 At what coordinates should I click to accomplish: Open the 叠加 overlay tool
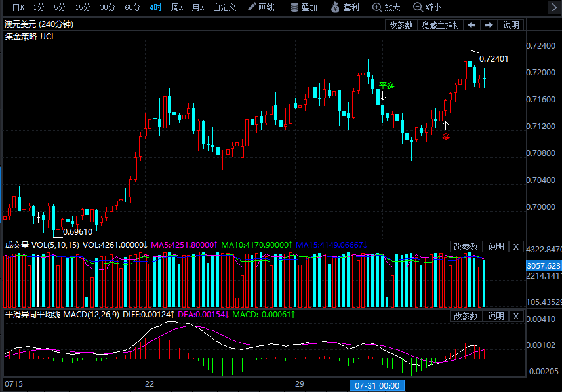click(303, 7)
